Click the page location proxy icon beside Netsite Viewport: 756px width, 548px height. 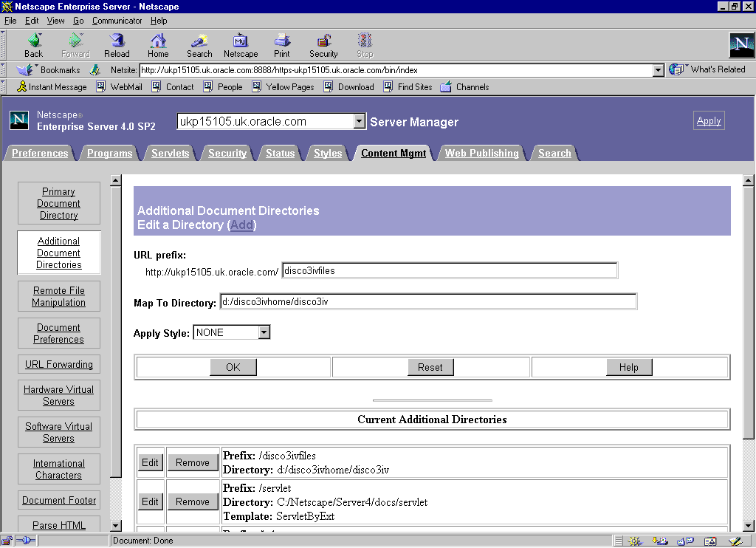point(95,70)
